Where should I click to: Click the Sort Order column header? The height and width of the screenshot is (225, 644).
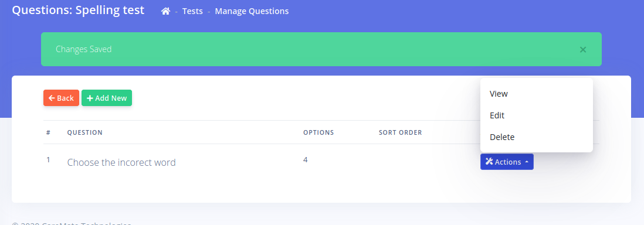point(401,132)
